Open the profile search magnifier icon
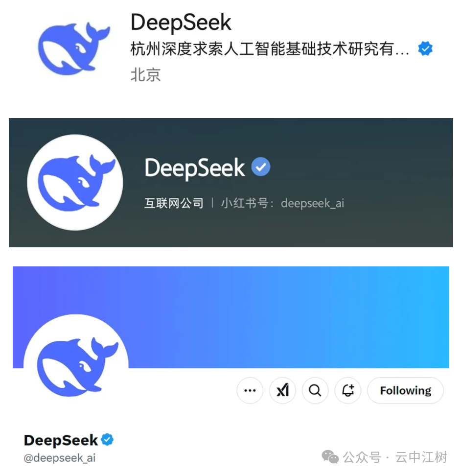Viewport: 462px width, 476px height. coord(315,390)
